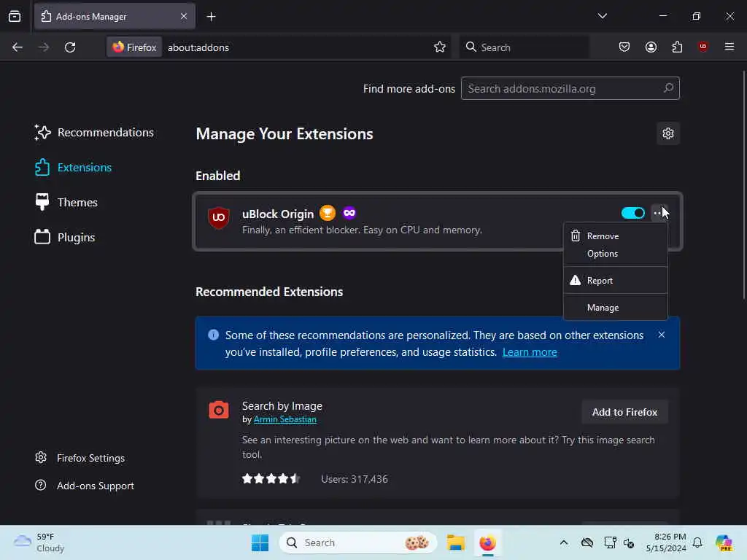Open the clock showing 8:26 PM

coord(665,542)
